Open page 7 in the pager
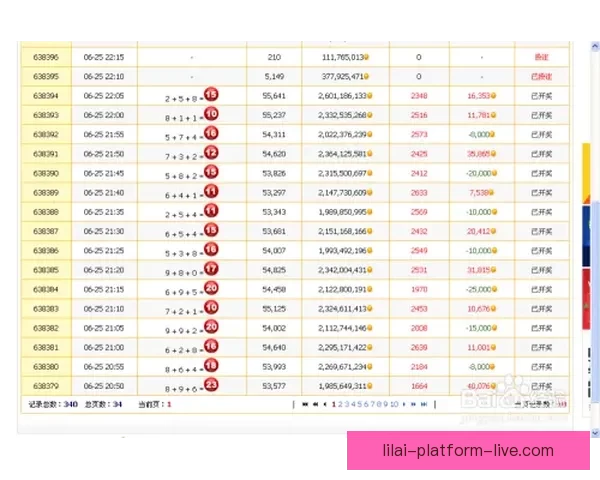Screen dimensions: 600x480 (372, 404)
